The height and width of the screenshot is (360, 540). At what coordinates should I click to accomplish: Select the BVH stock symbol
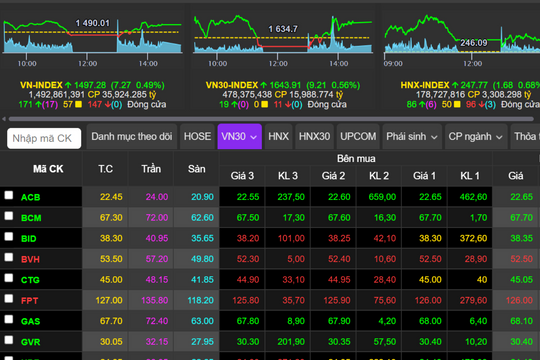30,259
